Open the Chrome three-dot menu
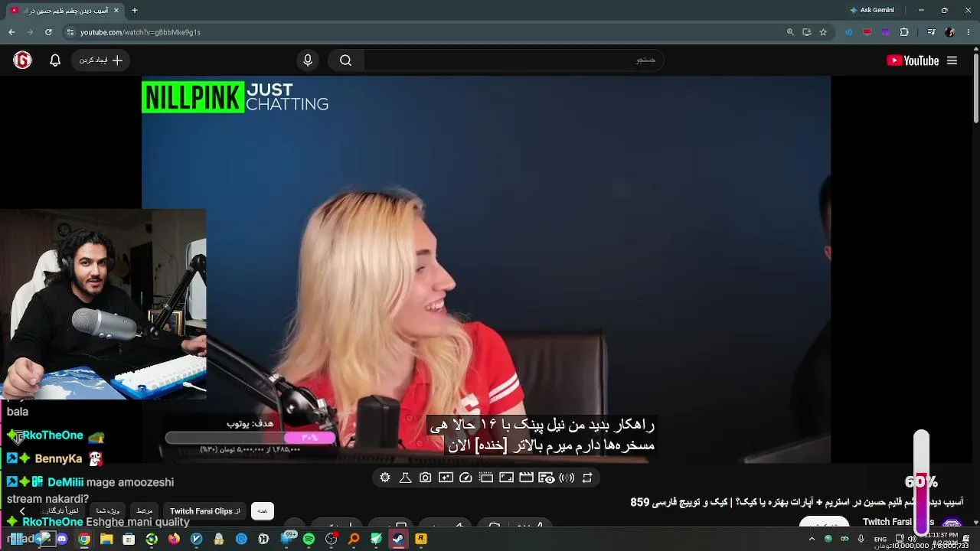 969,32
